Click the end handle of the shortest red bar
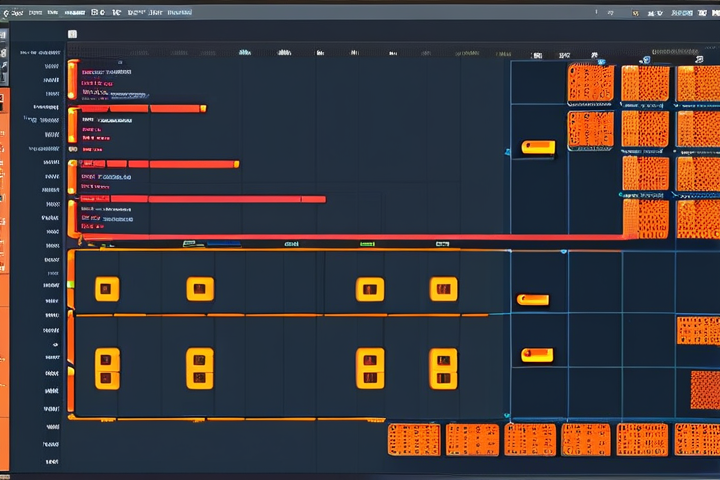 [203, 108]
